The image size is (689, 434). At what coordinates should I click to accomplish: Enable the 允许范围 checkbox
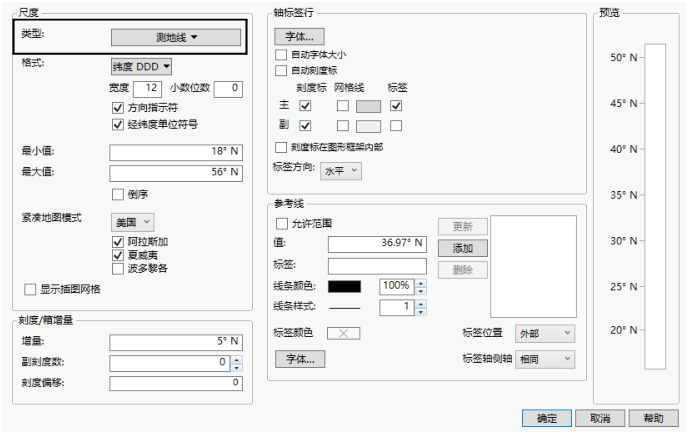pyautogui.click(x=282, y=224)
